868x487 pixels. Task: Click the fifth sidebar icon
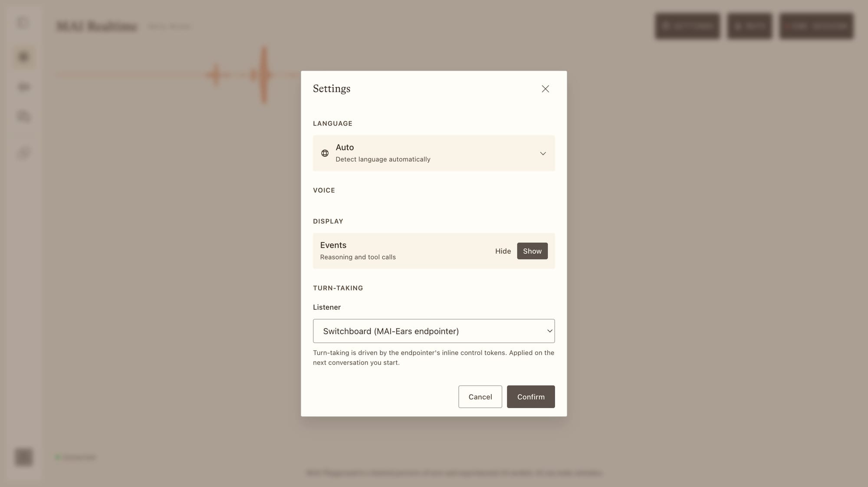point(24,153)
